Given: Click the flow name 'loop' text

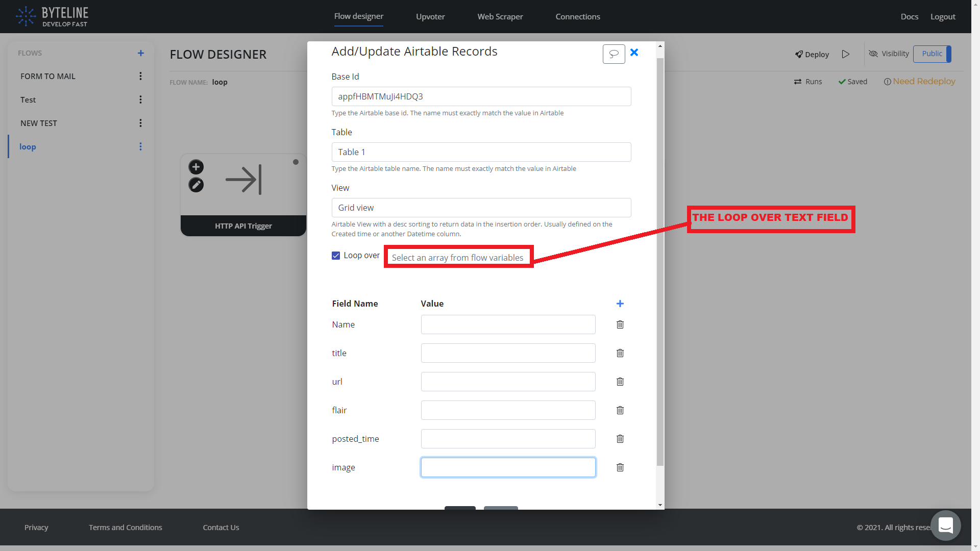Looking at the screenshot, I should pyautogui.click(x=220, y=82).
